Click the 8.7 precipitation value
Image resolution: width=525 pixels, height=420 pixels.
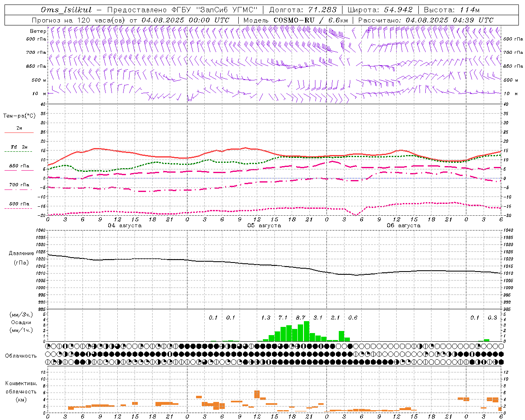pos(301,318)
